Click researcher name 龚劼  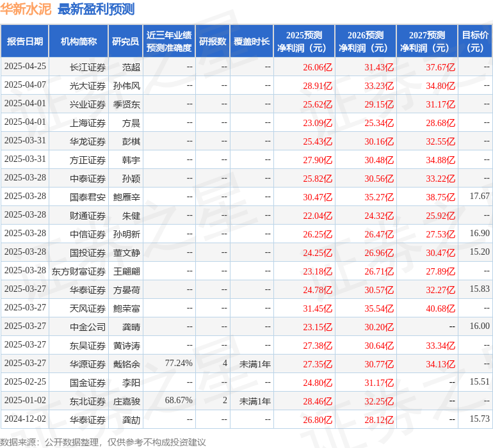131,420
